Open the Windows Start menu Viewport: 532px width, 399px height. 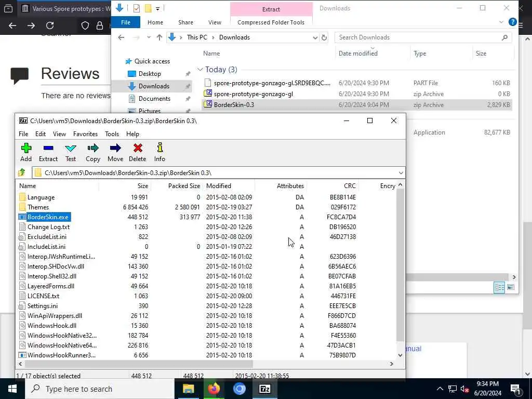12,389
